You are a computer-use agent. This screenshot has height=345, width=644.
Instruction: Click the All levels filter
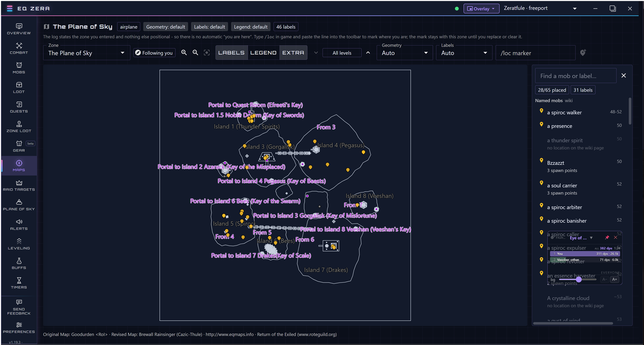(x=342, y=53)
